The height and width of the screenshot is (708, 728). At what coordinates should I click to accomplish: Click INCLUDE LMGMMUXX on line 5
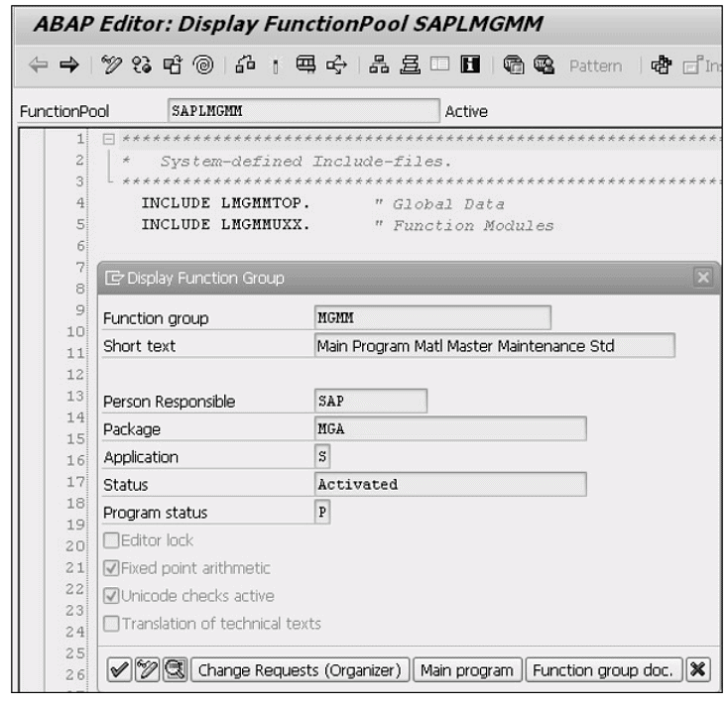point(226,225)
